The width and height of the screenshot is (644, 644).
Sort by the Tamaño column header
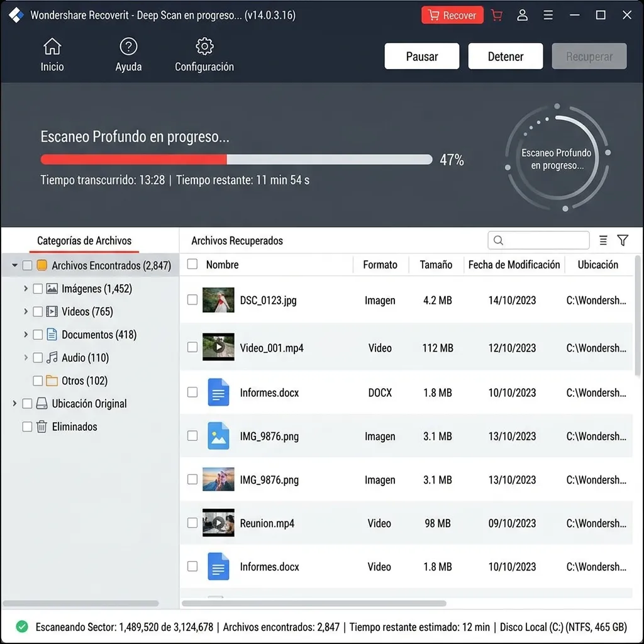436,265
